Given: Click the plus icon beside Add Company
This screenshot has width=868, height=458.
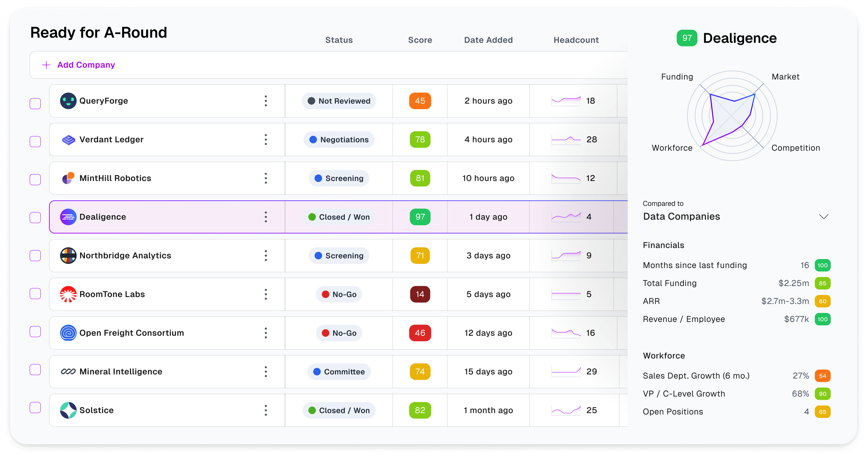Looking at the screenshot, I should (x=46, y=65).
